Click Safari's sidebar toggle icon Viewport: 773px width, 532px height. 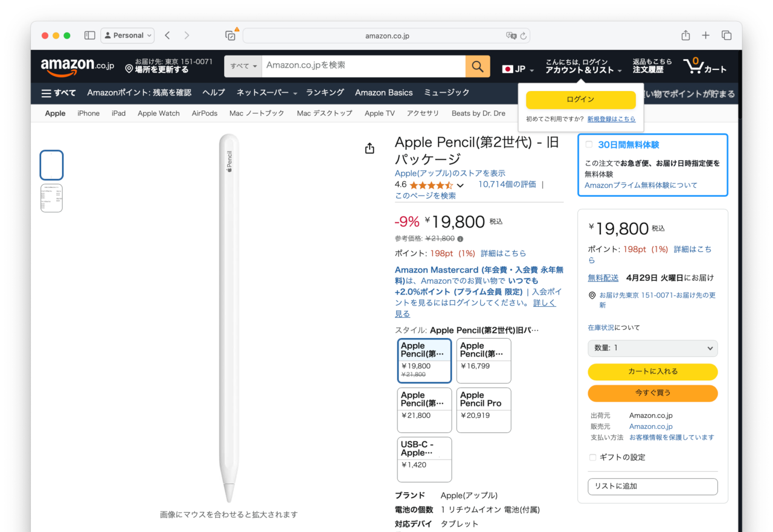click(89, 36)
